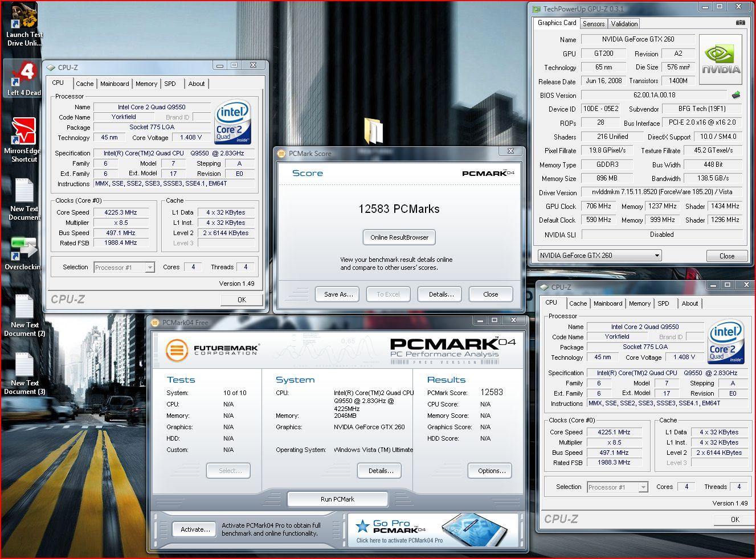Click GPU-Z camera screenshot icon
The image size is (756, 559).
click(740, 23)
